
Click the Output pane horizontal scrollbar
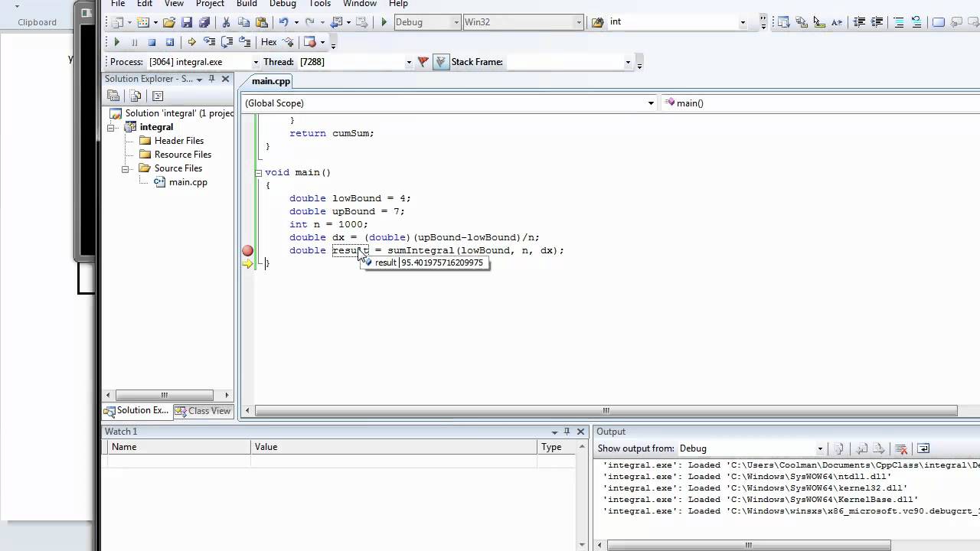point(749,546)
